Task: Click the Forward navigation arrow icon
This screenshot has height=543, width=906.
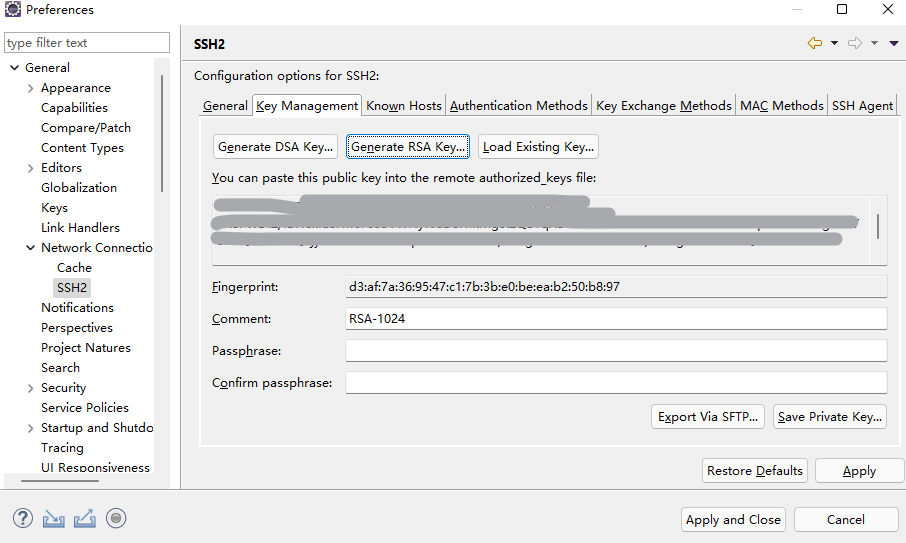Action: pyautogui.click(x=855, y=43)
